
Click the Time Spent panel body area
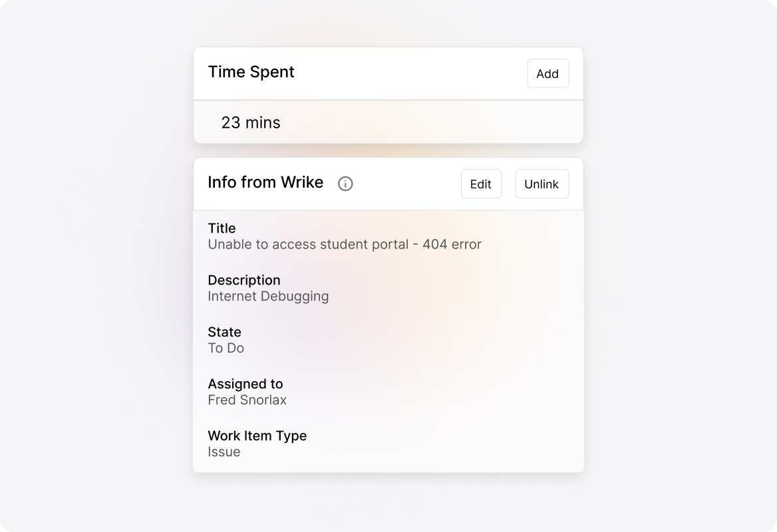pos(388,122)
